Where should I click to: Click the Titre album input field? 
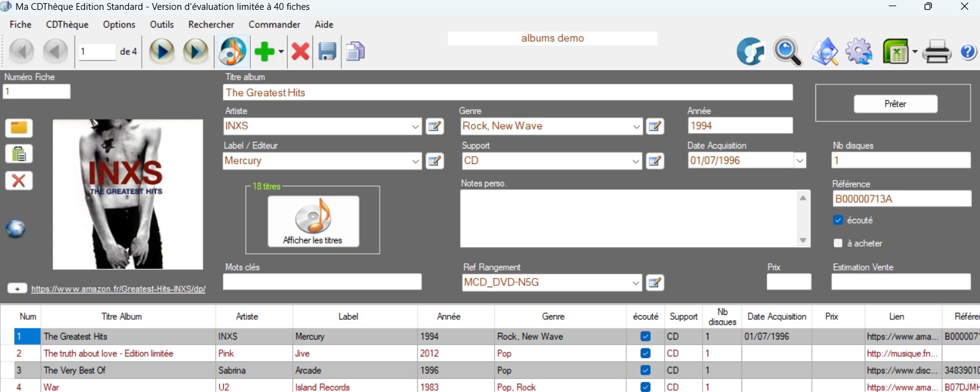(x=507, y=93)
